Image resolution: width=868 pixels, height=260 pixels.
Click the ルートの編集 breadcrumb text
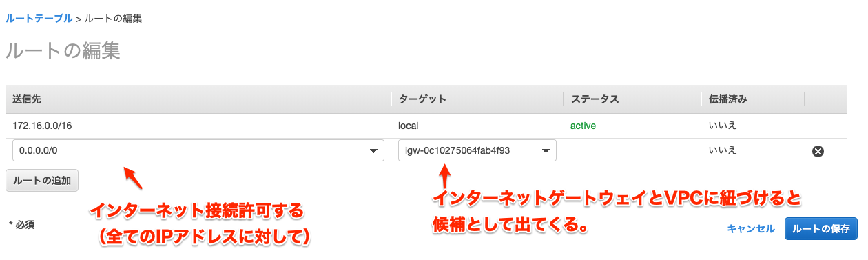[113, 19]
